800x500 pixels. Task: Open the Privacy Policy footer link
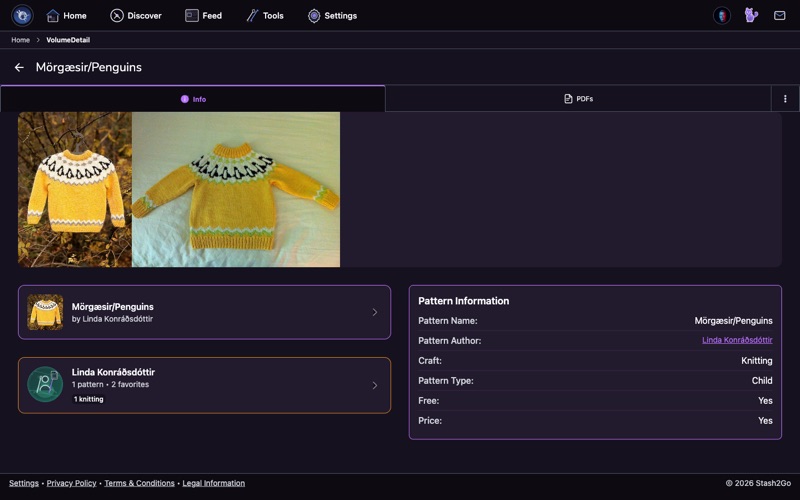pyautogui.click(x=71, y=483)
